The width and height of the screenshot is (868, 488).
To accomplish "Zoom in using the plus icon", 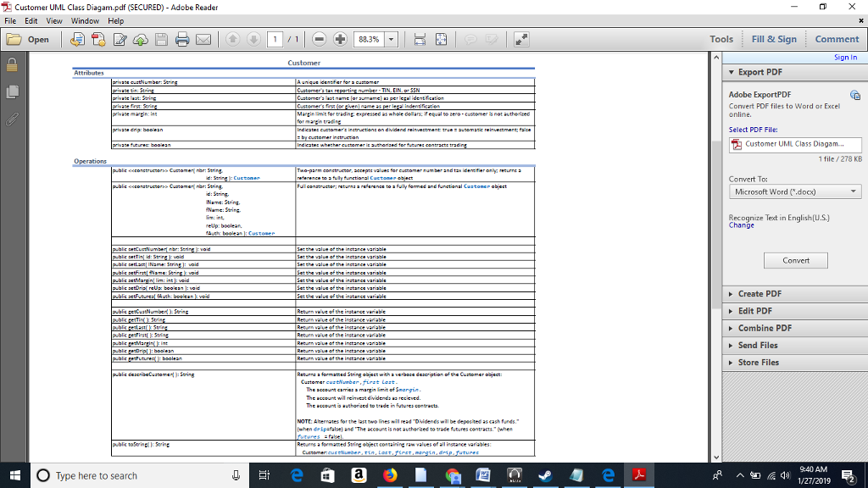I will pos(338,39).
